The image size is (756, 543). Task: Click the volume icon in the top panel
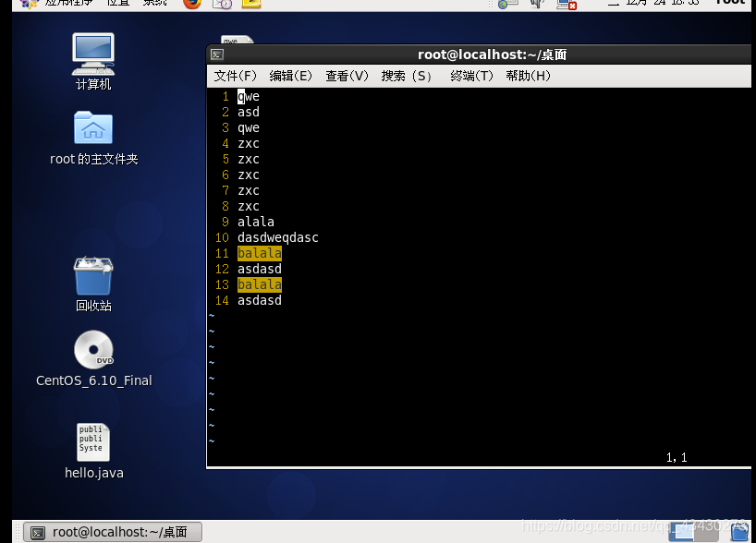point(537,4)
